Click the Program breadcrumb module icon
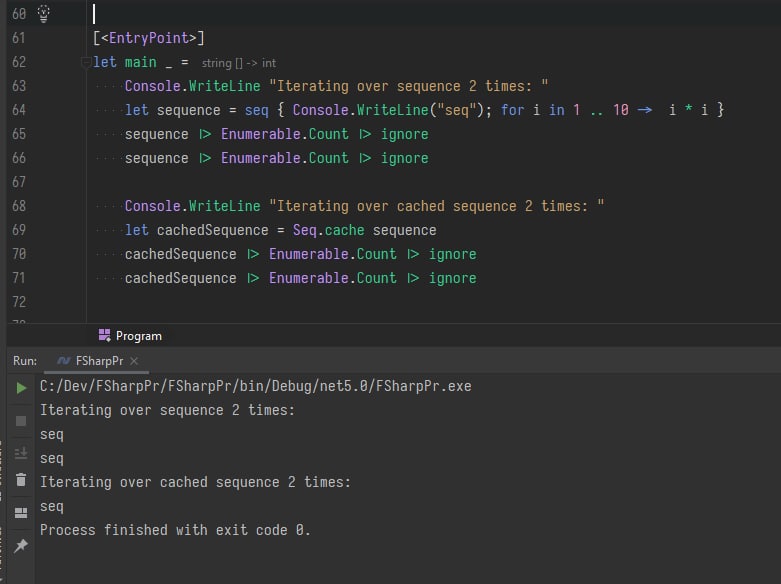Image resolution: width=781 pixels, height=584 pixels. [x=104, y=335]
